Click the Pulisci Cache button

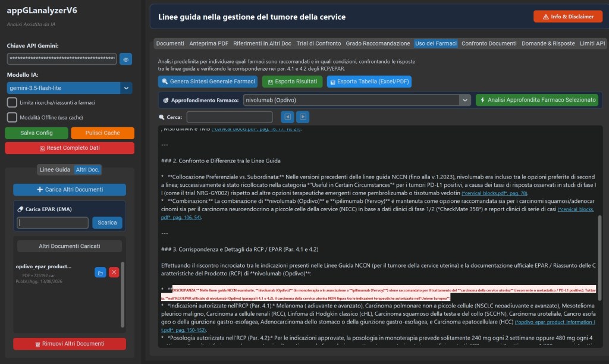102,133
